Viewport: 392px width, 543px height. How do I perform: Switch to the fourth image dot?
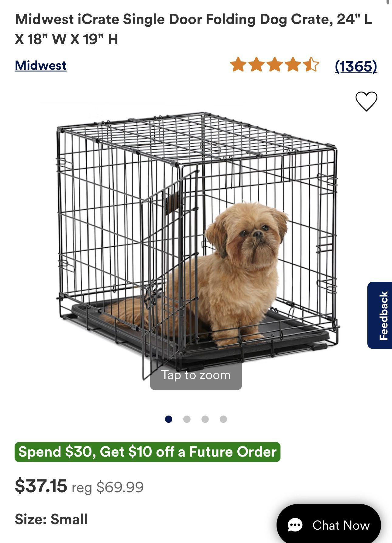223,419
